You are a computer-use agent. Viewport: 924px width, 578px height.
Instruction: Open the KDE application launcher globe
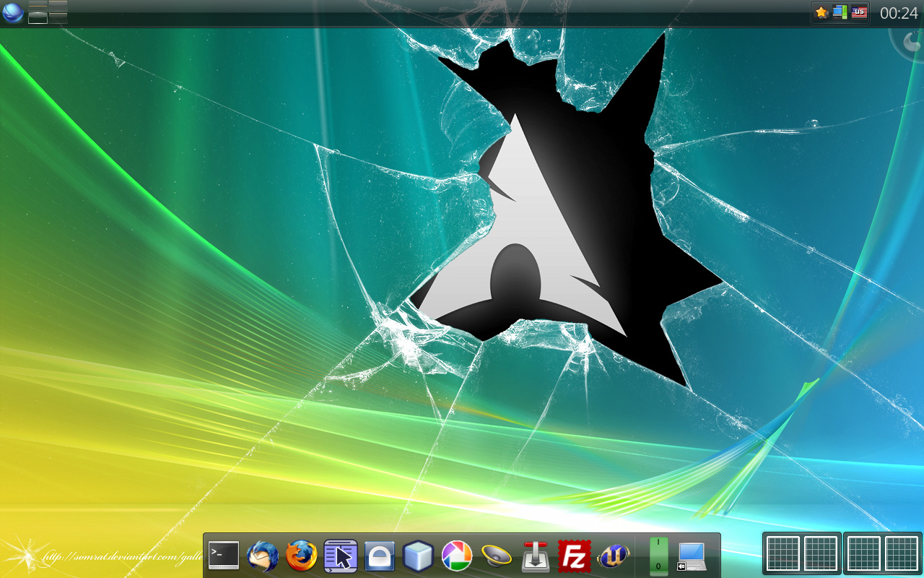13,12
